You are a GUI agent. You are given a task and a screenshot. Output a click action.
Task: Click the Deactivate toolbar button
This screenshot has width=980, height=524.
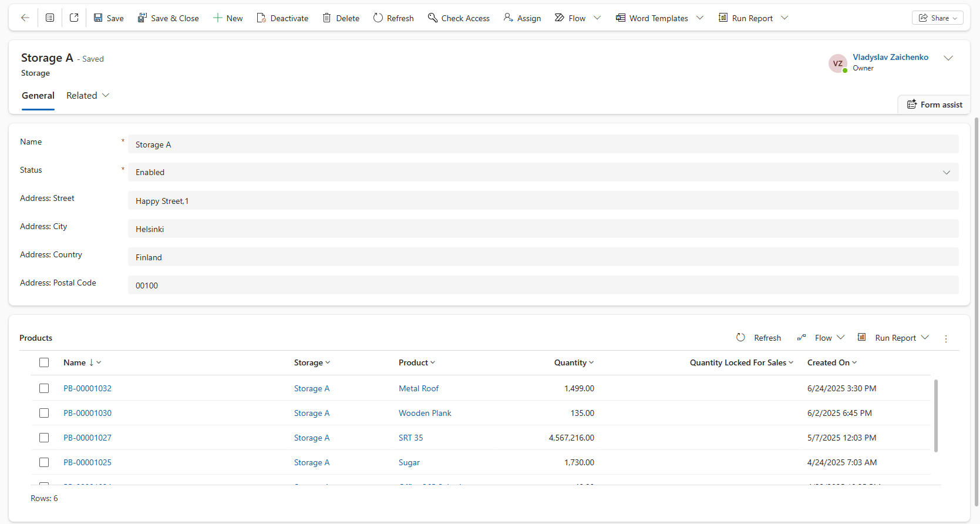pos(282,18)
